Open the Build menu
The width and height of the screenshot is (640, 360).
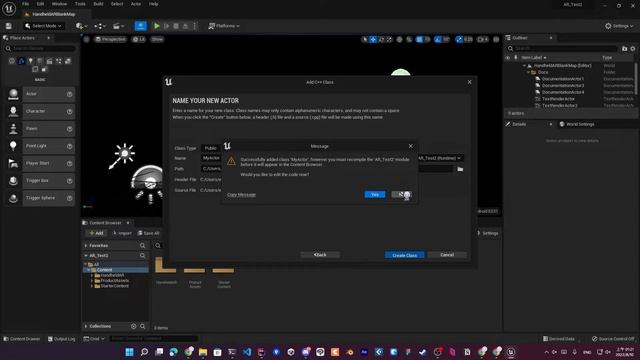coord(98,4)
